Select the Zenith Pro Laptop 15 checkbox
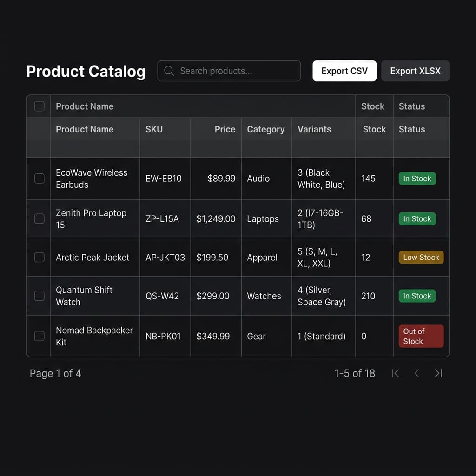Image resolution: width=476 pixels, height=476 pixels. [39, 218]
